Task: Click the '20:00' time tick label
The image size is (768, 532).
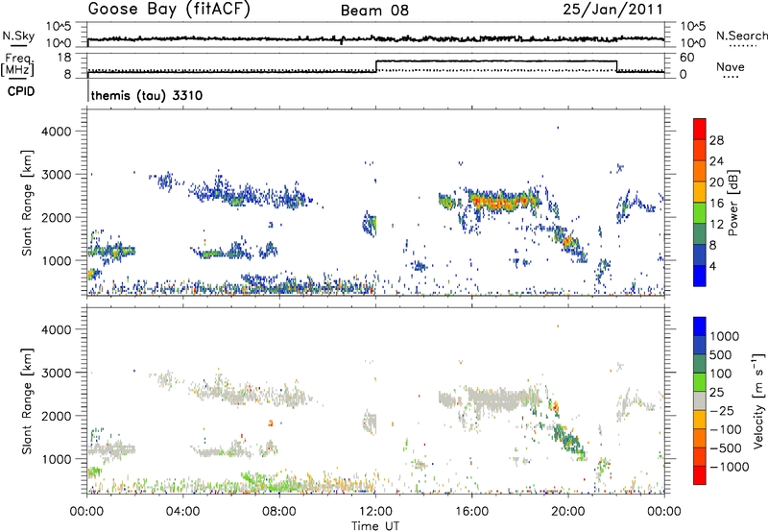Action: 568,512
